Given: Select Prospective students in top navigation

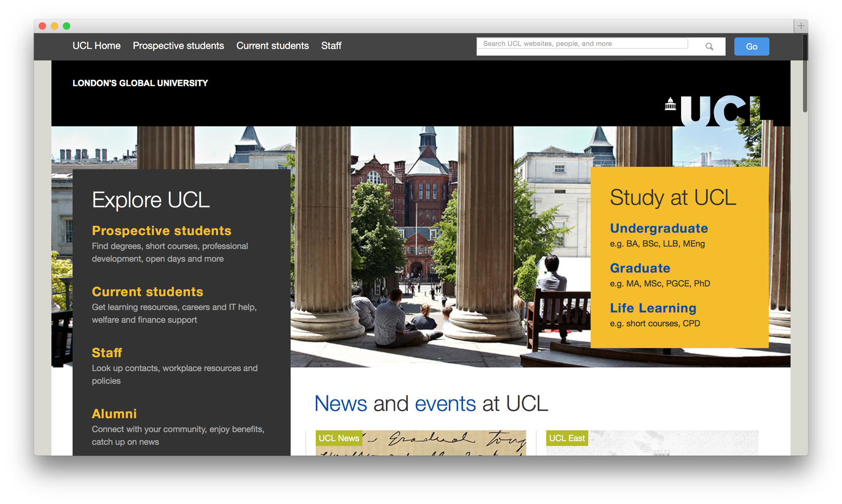Looking at the screenshot, I should point(178,46).
